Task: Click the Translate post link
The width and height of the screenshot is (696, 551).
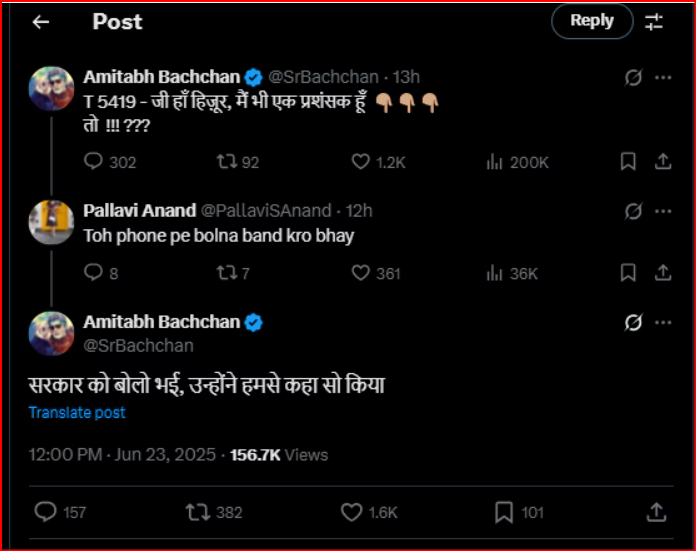Action: point(77,413)
